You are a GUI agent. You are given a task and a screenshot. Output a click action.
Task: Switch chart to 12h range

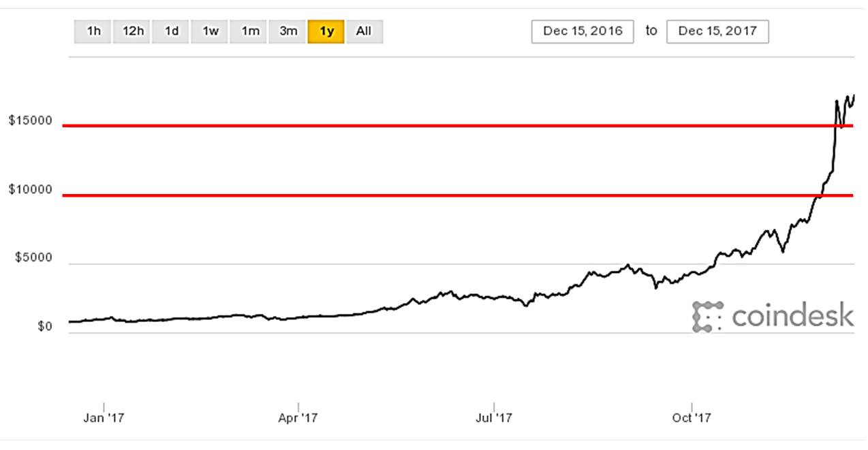[x=132, y=31]
